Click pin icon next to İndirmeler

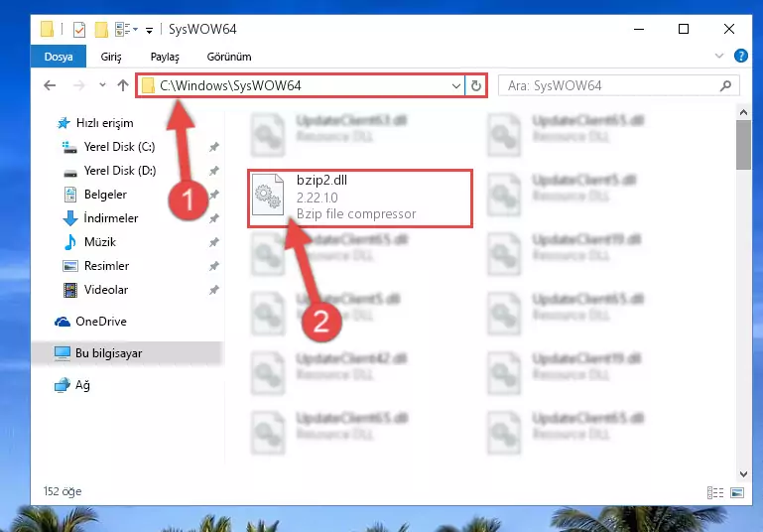point(214,218)
